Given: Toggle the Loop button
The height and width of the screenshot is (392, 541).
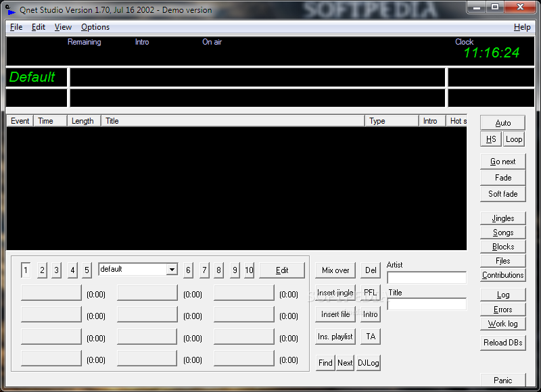Looking at the screenshot, I should [x=514, y=139].
